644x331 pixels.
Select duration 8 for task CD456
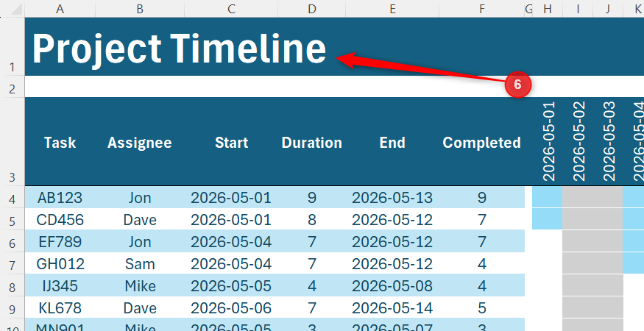[312, 219]
